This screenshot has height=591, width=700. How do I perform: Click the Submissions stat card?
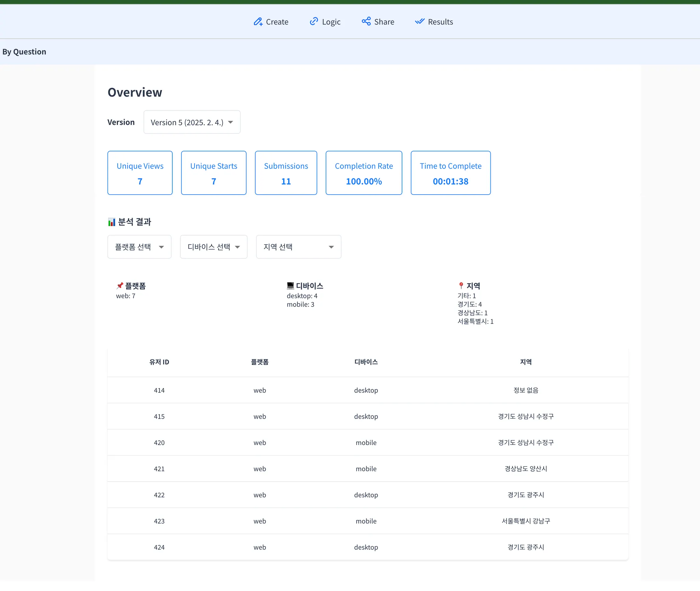[286, 173]
